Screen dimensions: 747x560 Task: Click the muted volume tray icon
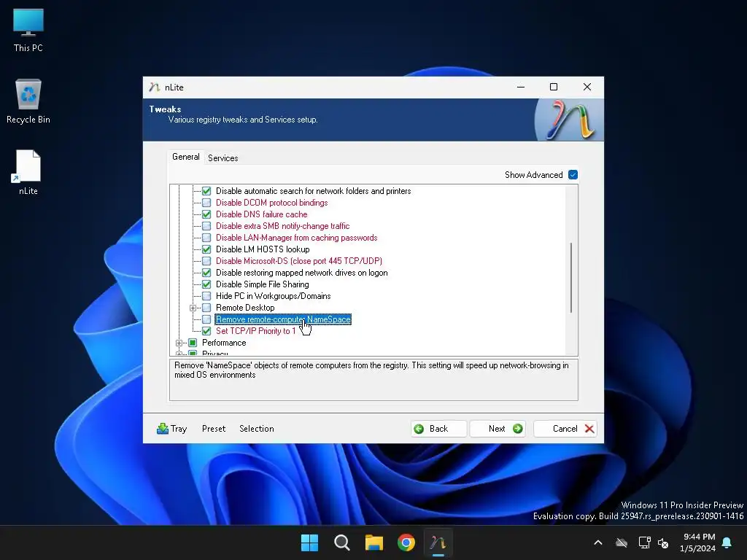[662, 542]
